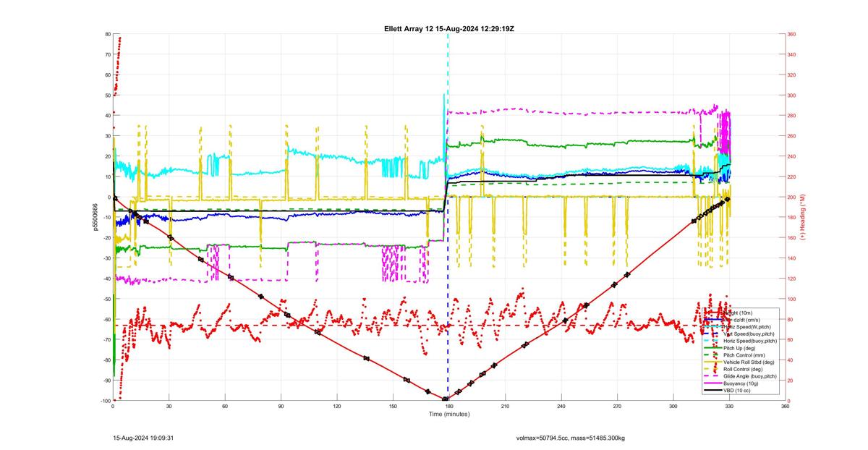Click the '(+) Heading (°M)' right axis label
This screenshot has width=868, height=450.
pos(803,216)
